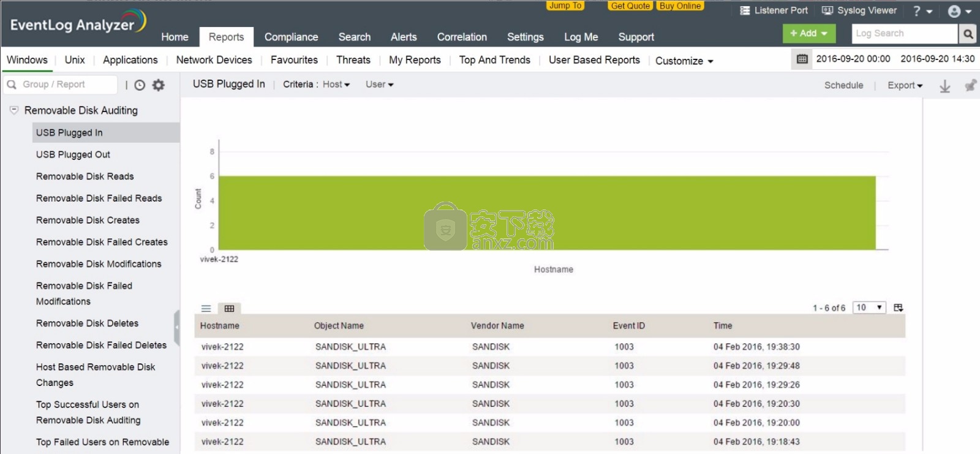Image resolution: width=980 pixels, height=454 pixels.
Task: Collapse the left sidebar handle
Action: pyautogui.click(x=177, y=328)
